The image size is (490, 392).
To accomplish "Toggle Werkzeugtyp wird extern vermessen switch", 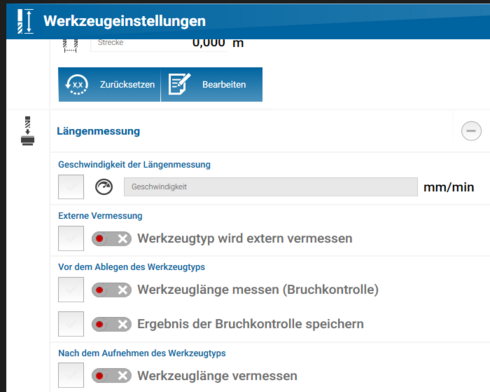I will 112,239.
